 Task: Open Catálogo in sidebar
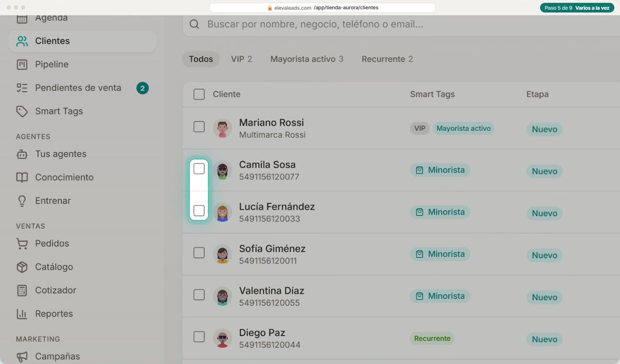click(82, 267)
